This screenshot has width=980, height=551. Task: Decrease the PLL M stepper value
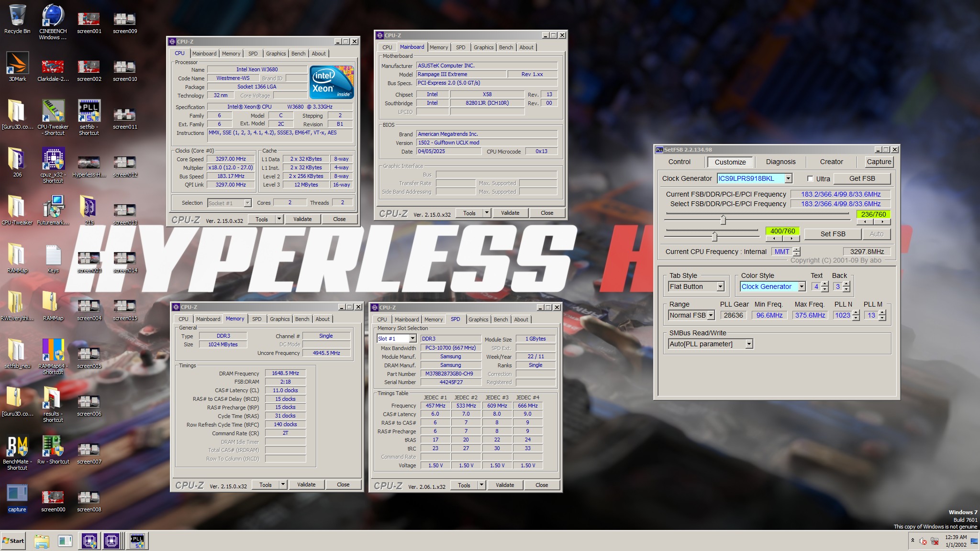coord(882,318)
